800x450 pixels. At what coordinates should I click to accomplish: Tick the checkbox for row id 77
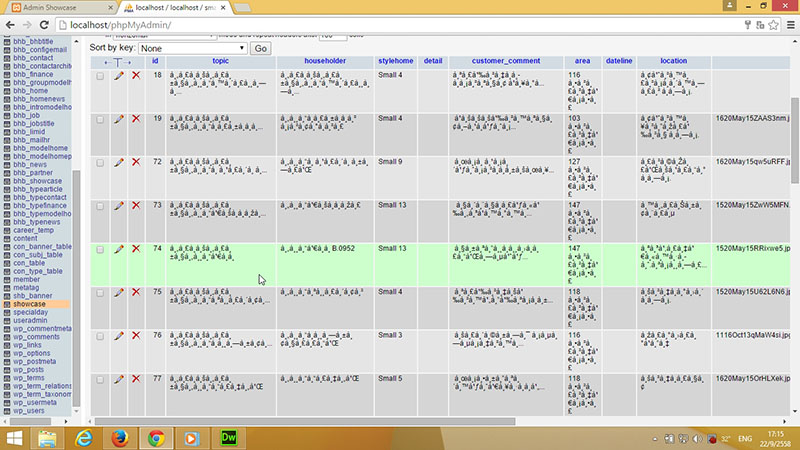100,380
